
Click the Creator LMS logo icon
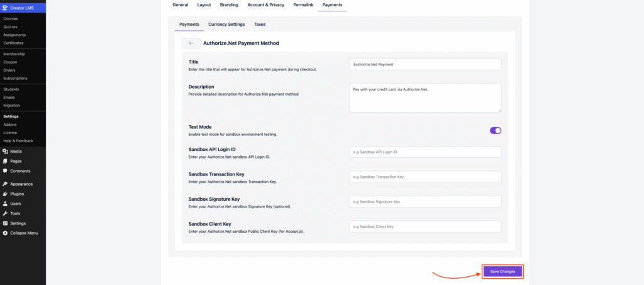[x=5, y=8]
